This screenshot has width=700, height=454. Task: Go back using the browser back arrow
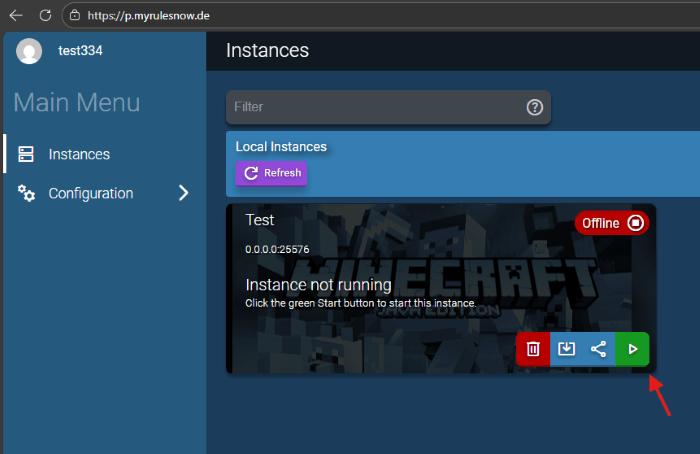tap(15, 16)
